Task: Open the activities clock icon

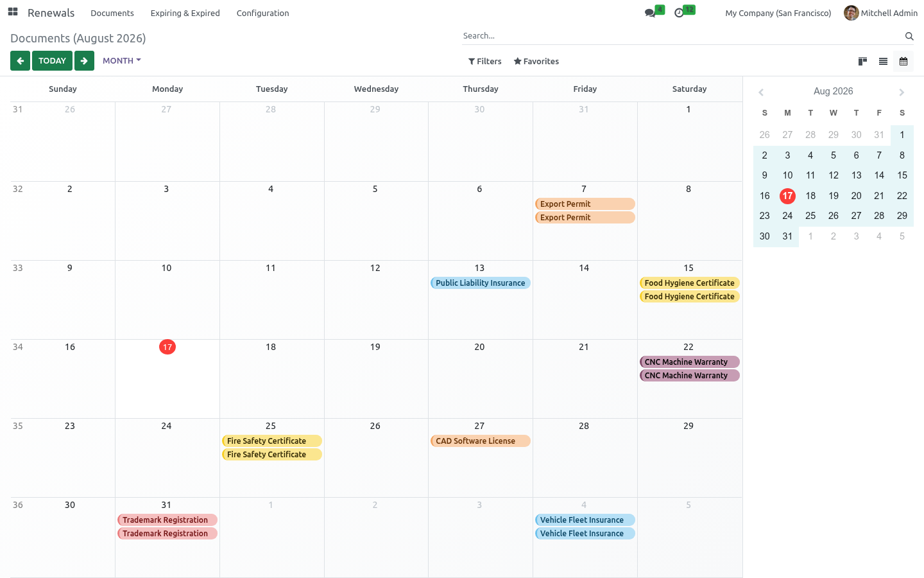Action: click(x=679, y=13)
